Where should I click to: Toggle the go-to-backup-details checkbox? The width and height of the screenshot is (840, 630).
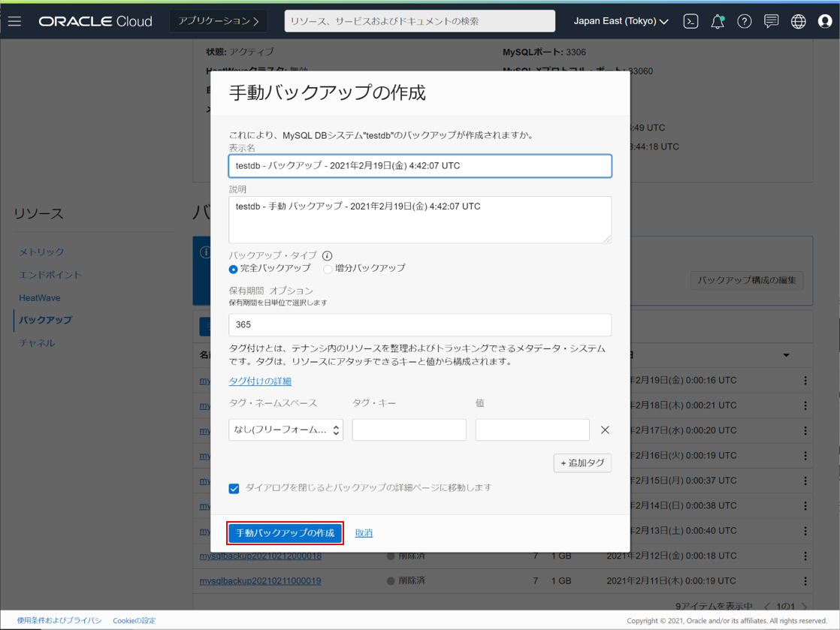point(234,489)
